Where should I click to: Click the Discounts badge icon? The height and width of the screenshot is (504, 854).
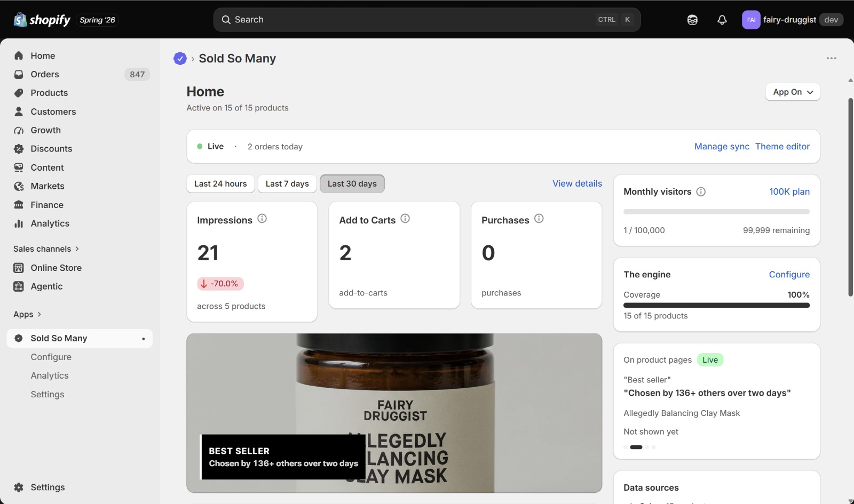(19, 149)
